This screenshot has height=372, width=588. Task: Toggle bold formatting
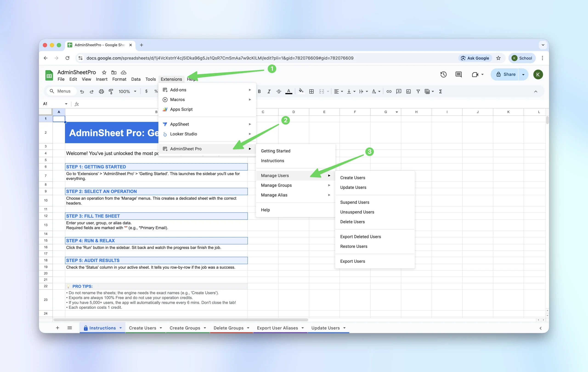(x=259, y=91)
